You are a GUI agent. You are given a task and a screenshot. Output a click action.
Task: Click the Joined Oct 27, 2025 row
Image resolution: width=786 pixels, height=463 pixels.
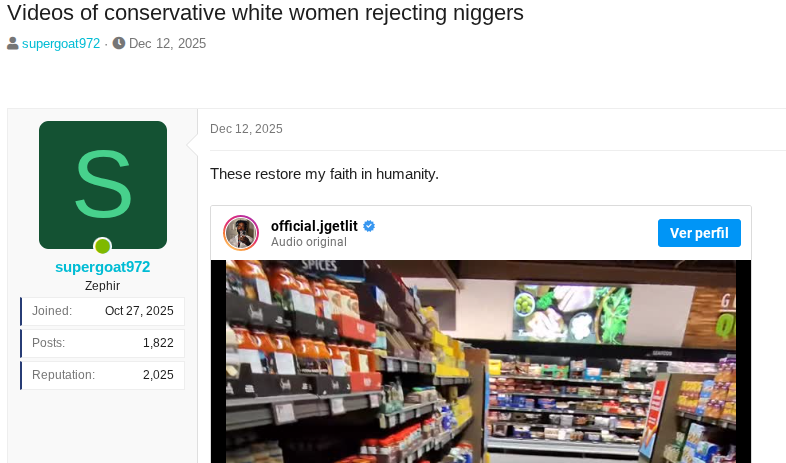(x=103, y=311)
